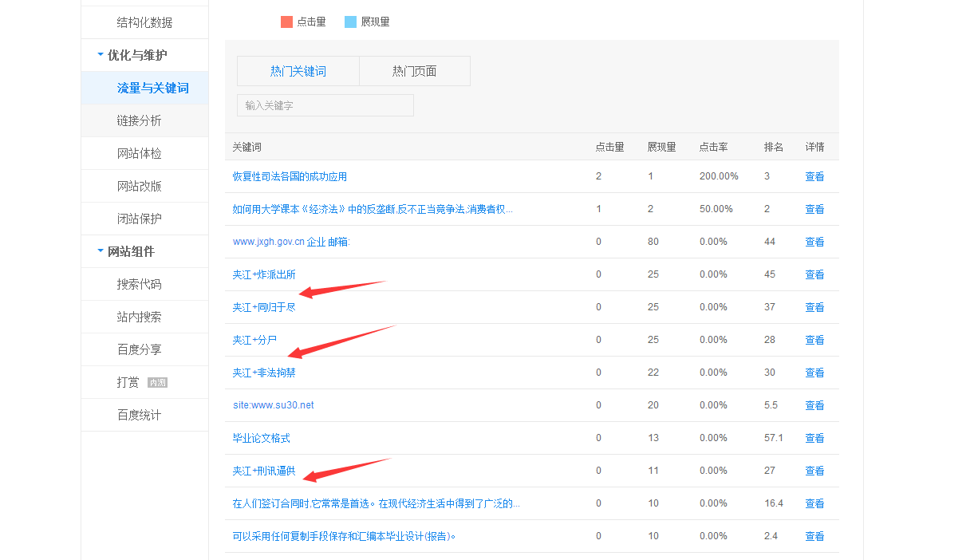Image resolution: width=978 pixels, height=560 pixels.
Task: Toggle the blue 展现量 legend swatch
Action: tap(350, 22)
